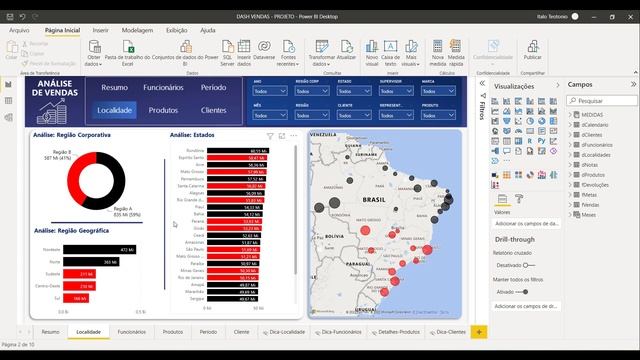Create a Nova medida
Image resolution: width=640 pixels, height=360 pixels.
click(x=438, y=53)
